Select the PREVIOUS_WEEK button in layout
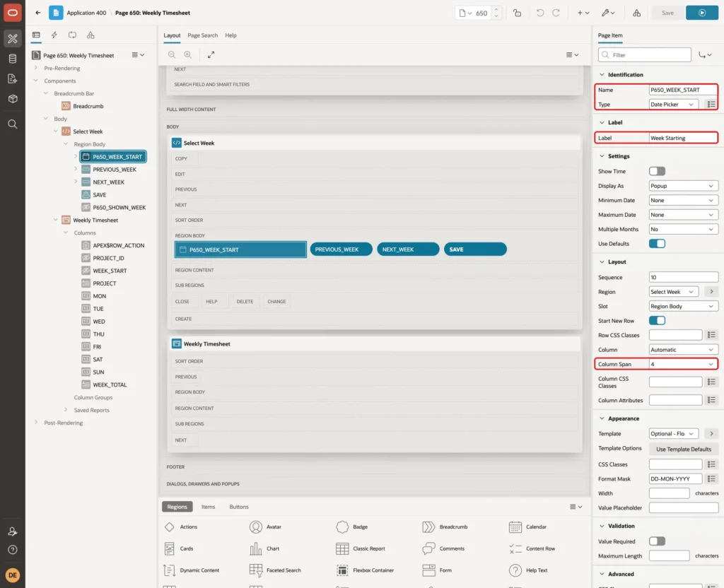Screen dimensions: 724x588 [x=341, y=249]
